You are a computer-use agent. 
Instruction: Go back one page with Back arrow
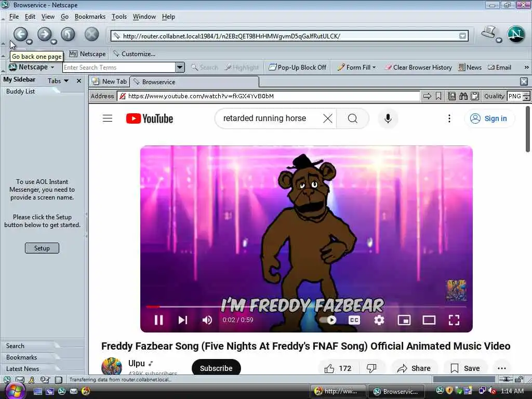(21, 34)
